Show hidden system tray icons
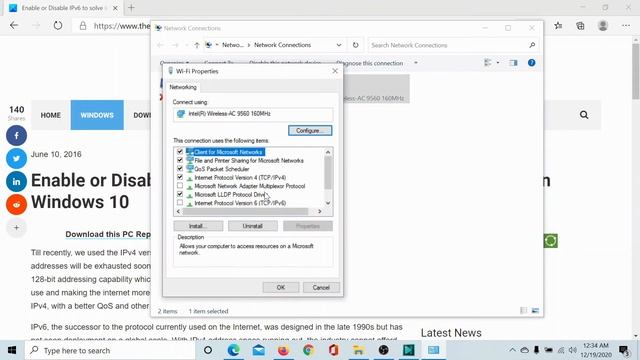The image size is (640, 360). click(x=512, y=350)
